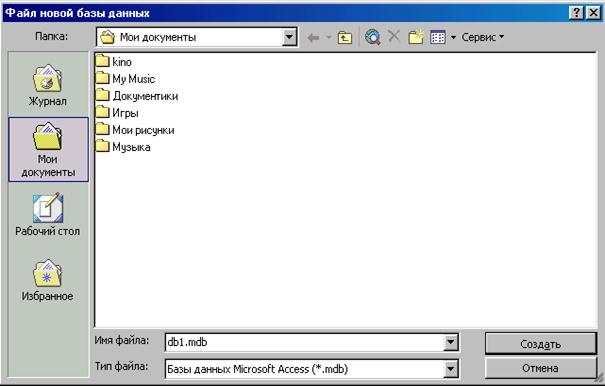The width and height of the screenshot is (605, 386).
Task: Click the Мои рисунки folder icon
Action: click(102, 129)
